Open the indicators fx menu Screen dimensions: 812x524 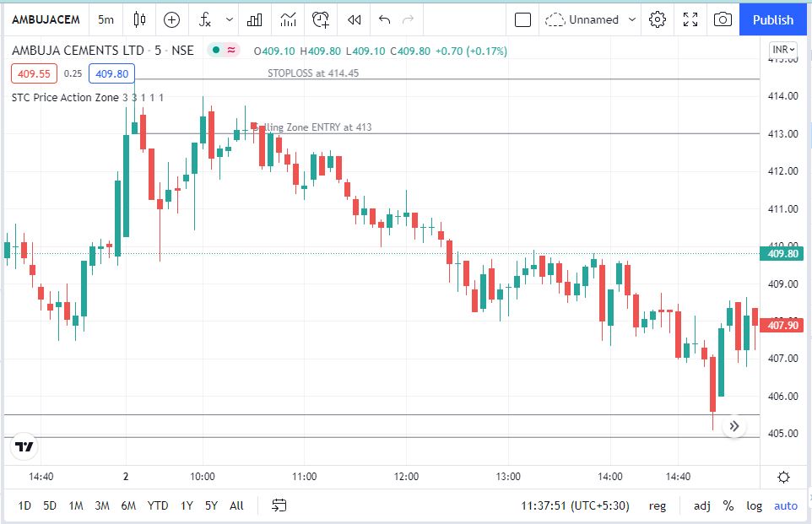[203, 19]
